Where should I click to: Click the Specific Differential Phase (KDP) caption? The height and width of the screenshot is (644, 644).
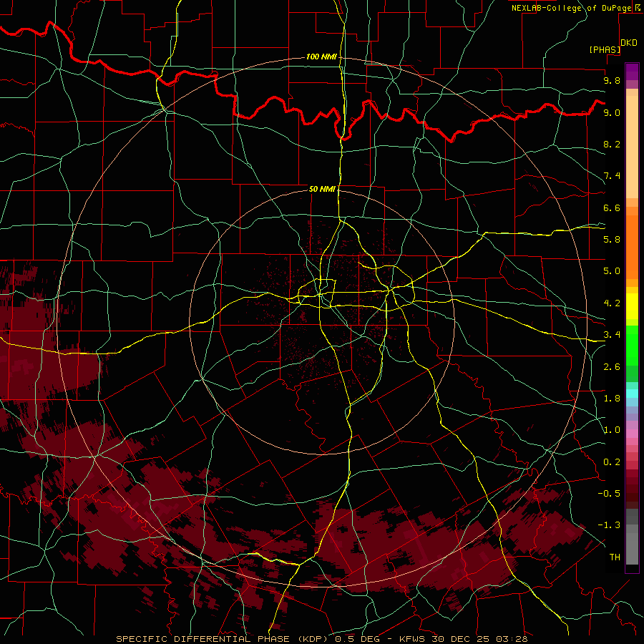pos(223,639)
